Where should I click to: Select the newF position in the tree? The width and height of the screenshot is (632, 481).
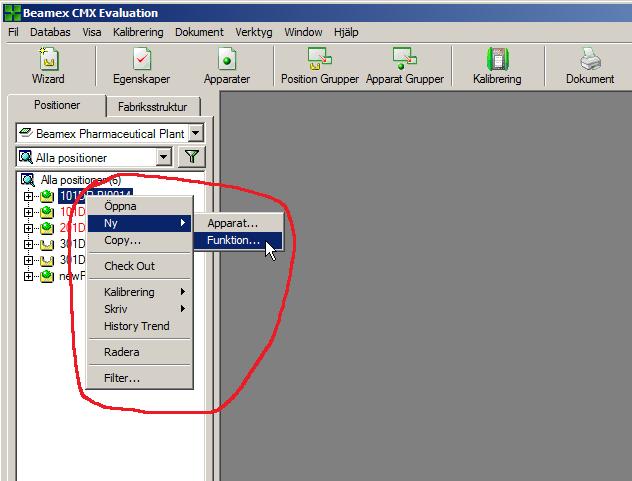coord(73,276)
